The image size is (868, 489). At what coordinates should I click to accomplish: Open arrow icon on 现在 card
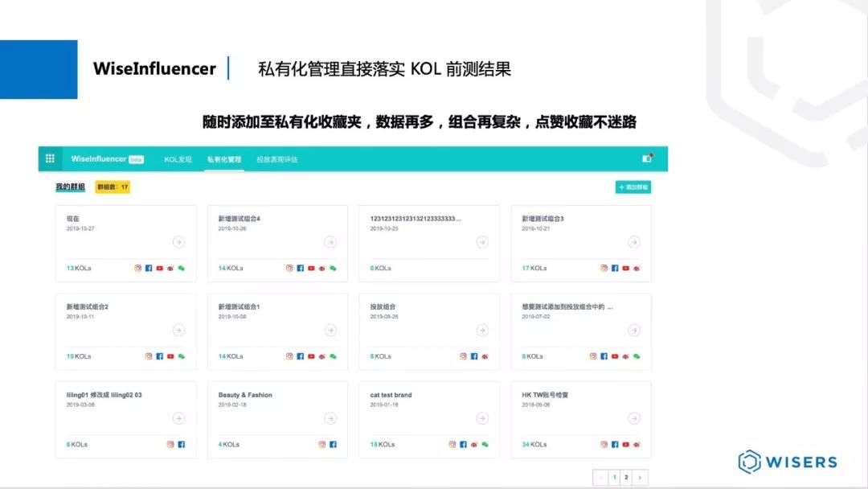pos(178,242)
